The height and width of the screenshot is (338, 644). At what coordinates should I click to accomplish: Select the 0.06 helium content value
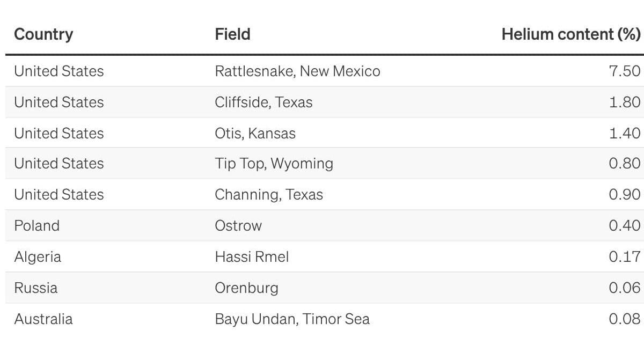pyautogui.click(x=624, y=288)
